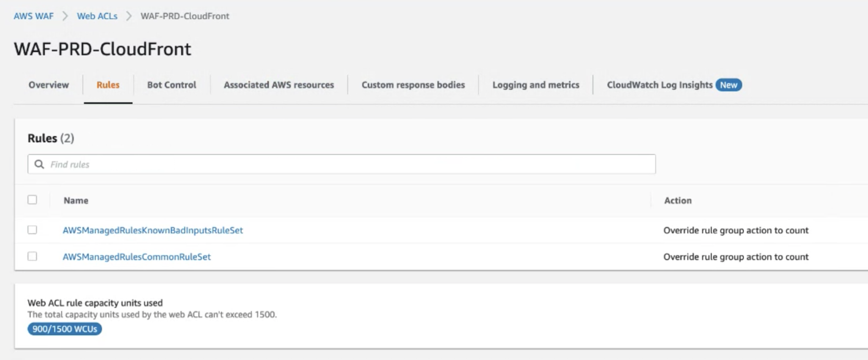Screen dimensions: 868x360
Task: Click the search magnifier icon in Find rules
Action: pos(39,164)
